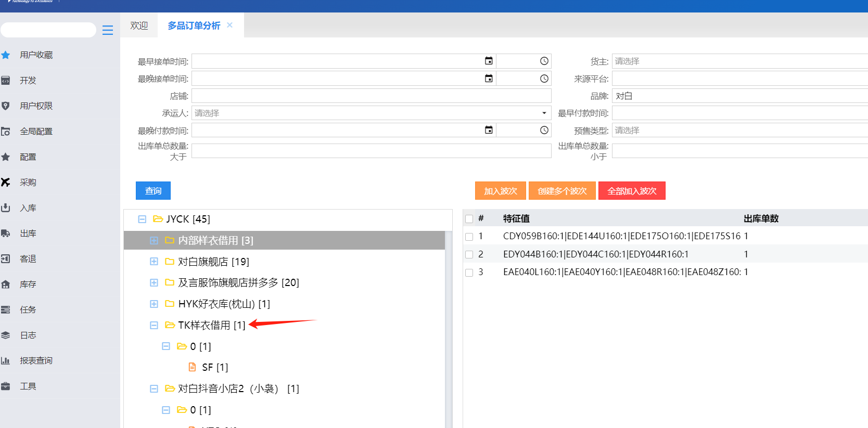Open calendar picker for 最早接单时间

coord(489,61)
